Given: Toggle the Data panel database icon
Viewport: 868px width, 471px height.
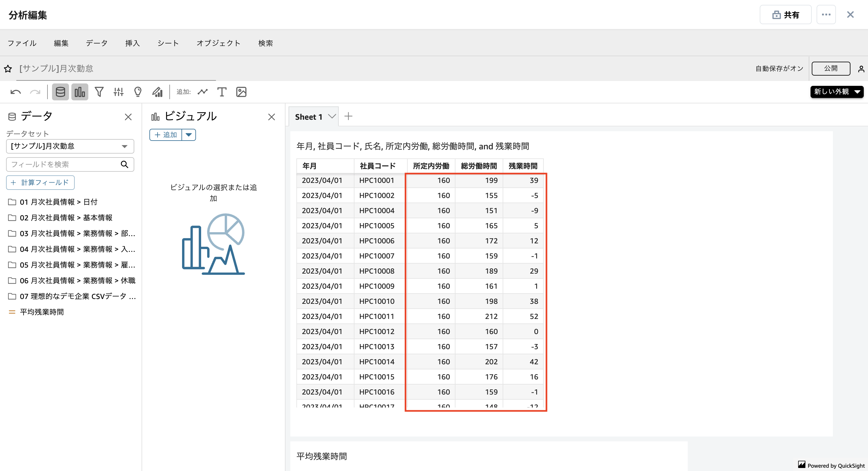Looking at the screenshot, I should tap(60, 92).
